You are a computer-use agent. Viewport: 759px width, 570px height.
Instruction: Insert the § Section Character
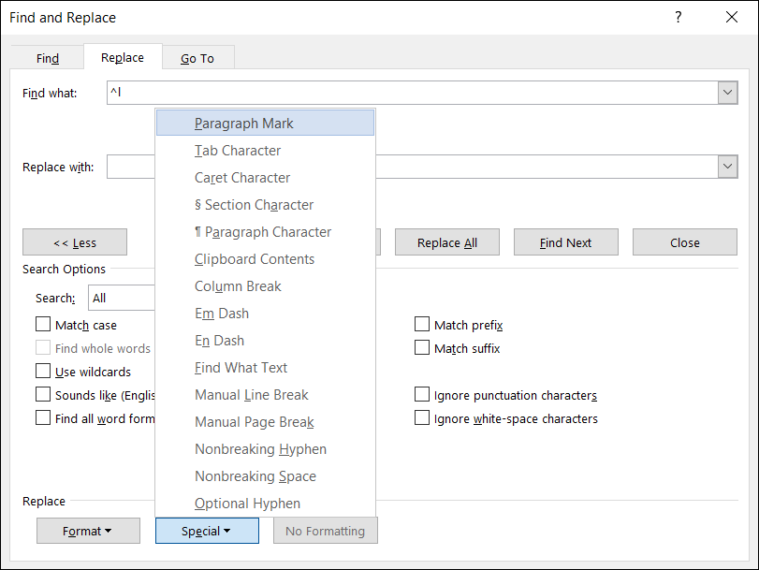pos(265,205)
